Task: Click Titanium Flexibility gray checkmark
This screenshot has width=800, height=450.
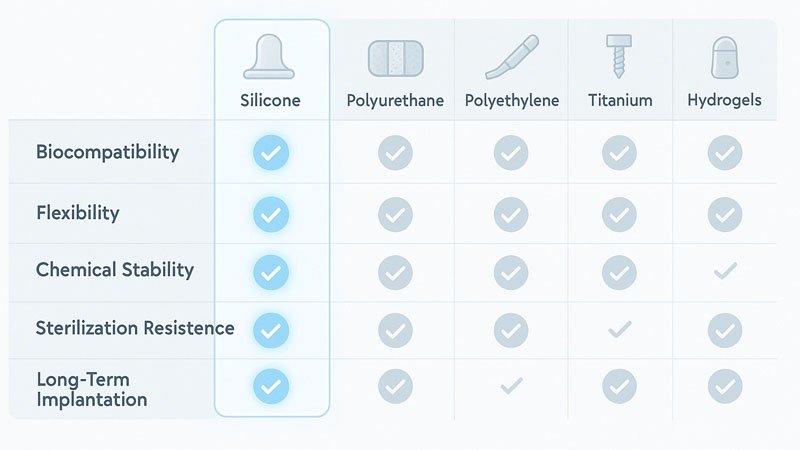Action: point(619,214)
